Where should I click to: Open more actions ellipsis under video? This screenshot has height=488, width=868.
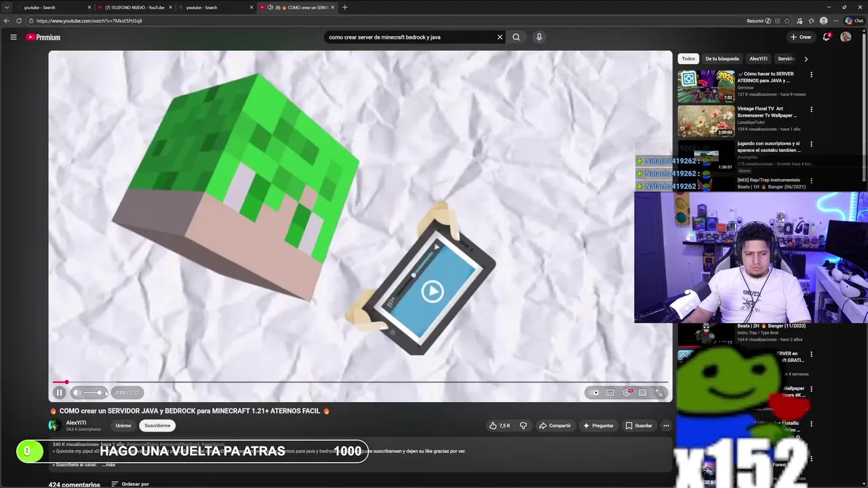666,426
